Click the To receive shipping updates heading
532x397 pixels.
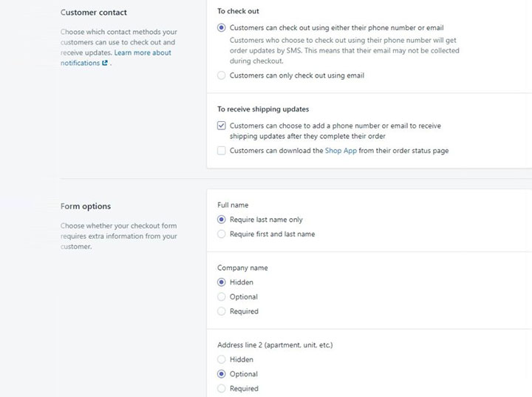pos(263,109)
